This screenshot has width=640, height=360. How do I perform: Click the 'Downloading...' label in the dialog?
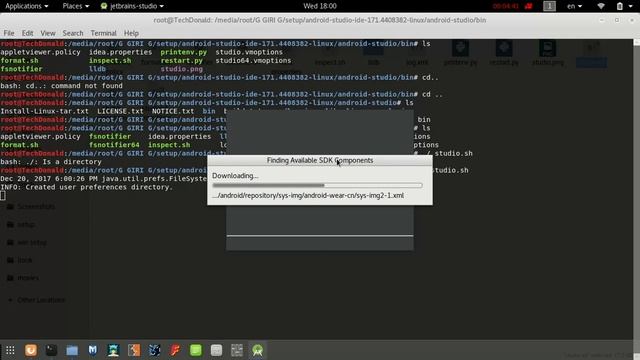pyautogui.click(x=235, y=176)
